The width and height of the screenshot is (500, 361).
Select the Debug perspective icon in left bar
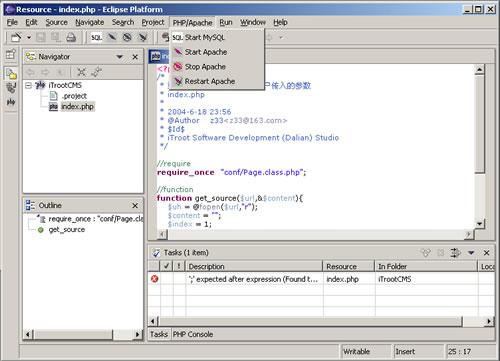point(11,88)
